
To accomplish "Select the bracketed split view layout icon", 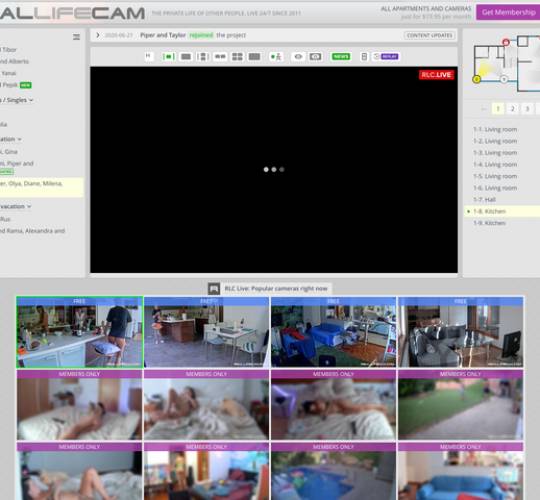I will pos(203,56).
